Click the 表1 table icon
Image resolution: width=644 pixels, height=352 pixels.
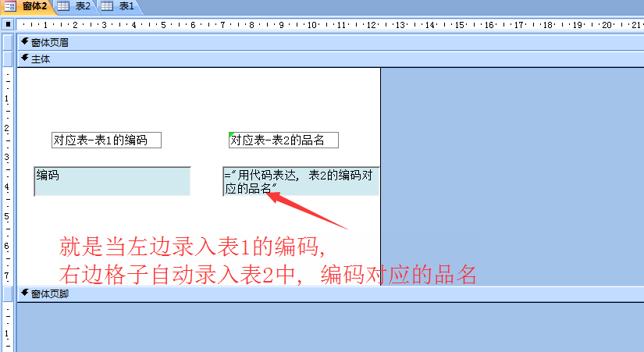pyautogui.click(x=107, y=5)
